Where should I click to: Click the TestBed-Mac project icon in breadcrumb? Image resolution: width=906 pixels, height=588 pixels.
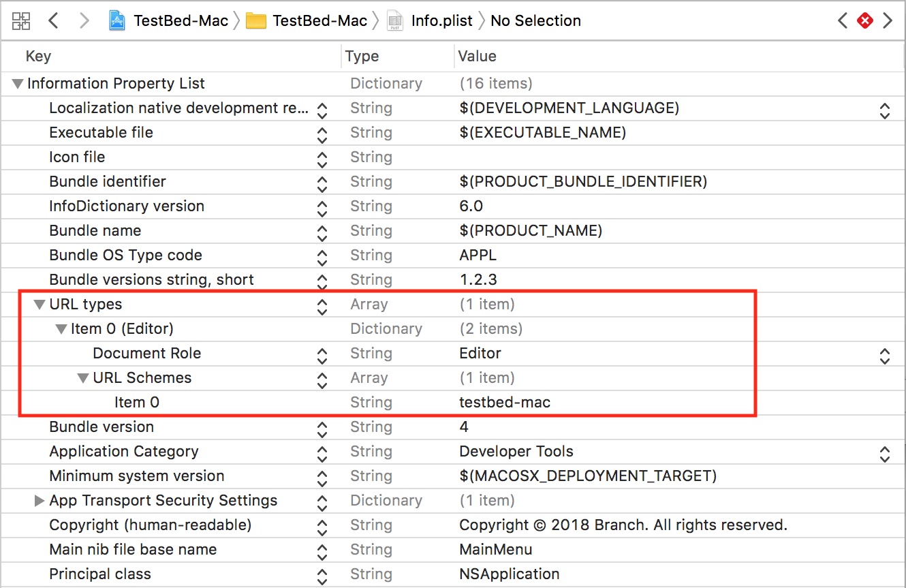pos(118,20)
